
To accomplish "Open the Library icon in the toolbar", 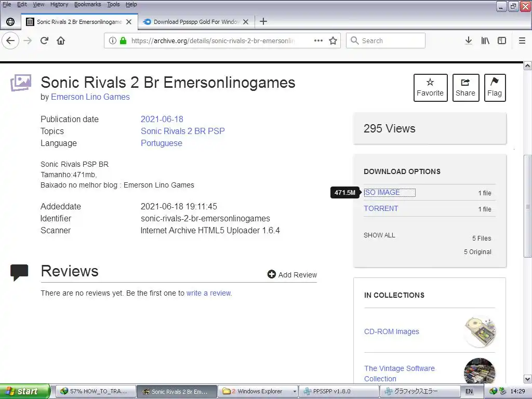I will pyautogui.click(x=485, y=41).
